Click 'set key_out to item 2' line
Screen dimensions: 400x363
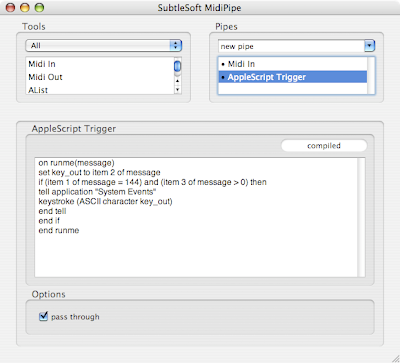click(x=99, y=172)
